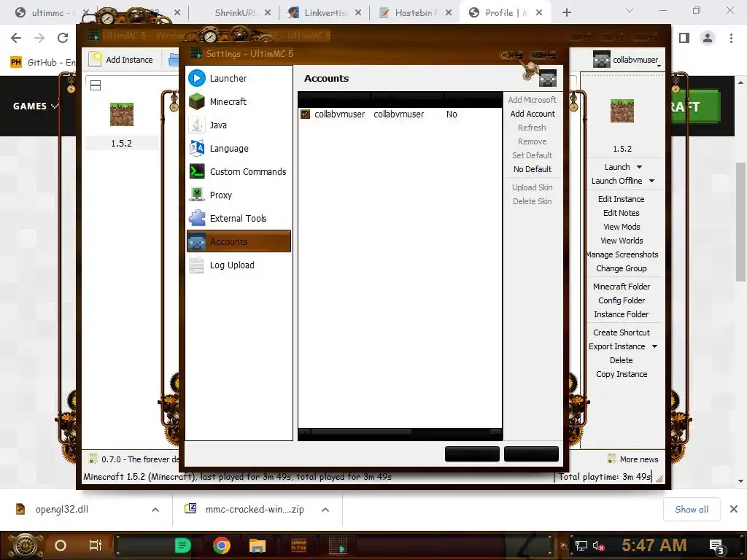
Task: Select the 1.5.2 instance grass block icon
Action: [x=122, y=114]
